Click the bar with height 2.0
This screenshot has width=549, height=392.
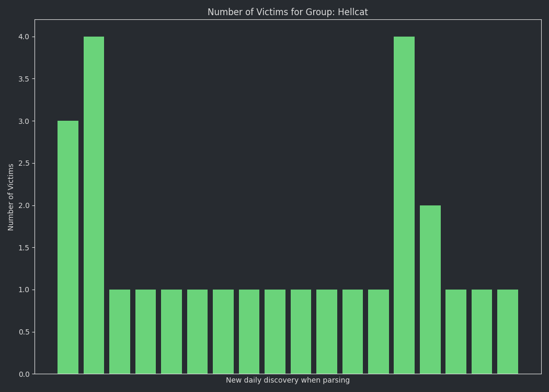click(430, 290)
